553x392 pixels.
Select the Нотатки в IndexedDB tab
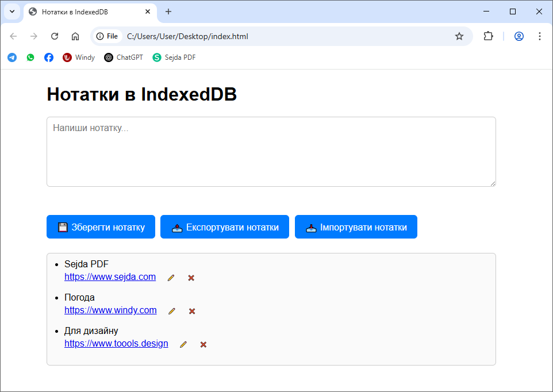(x=90, y=12)
